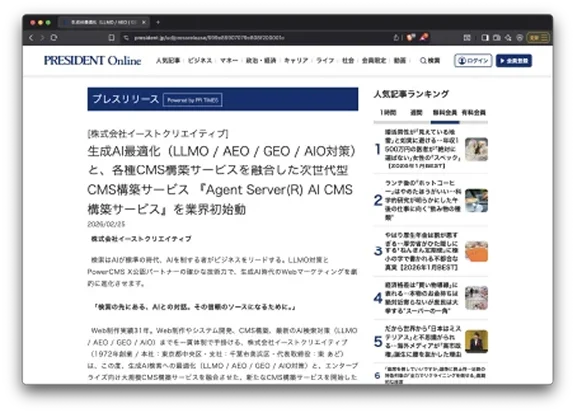Viewport: 575px width, 413px height.
Task: Open the Brave Shields lion icon
Action: click(x=411, y=37)
